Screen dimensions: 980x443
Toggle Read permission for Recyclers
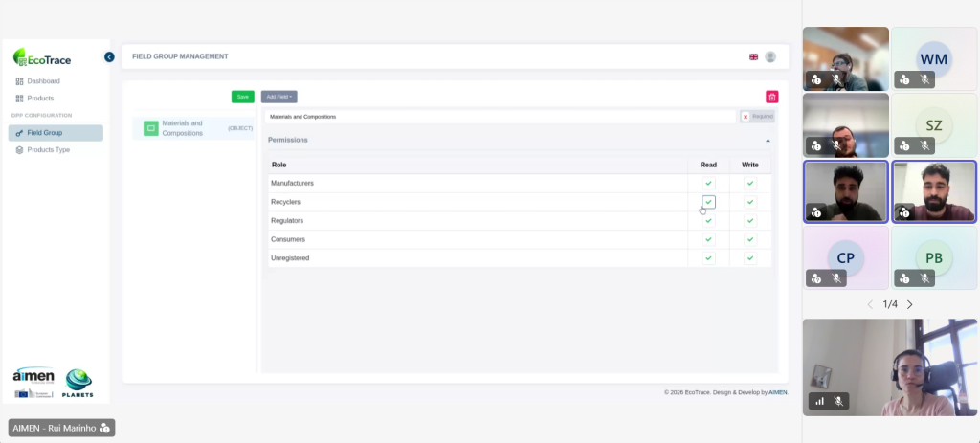pyautogui.click(x=708, y=202)
